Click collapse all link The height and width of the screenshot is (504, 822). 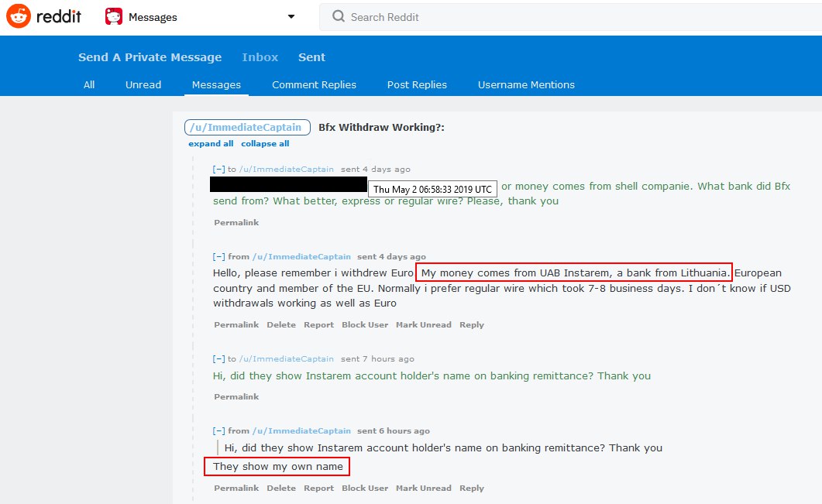pos(265,143)
